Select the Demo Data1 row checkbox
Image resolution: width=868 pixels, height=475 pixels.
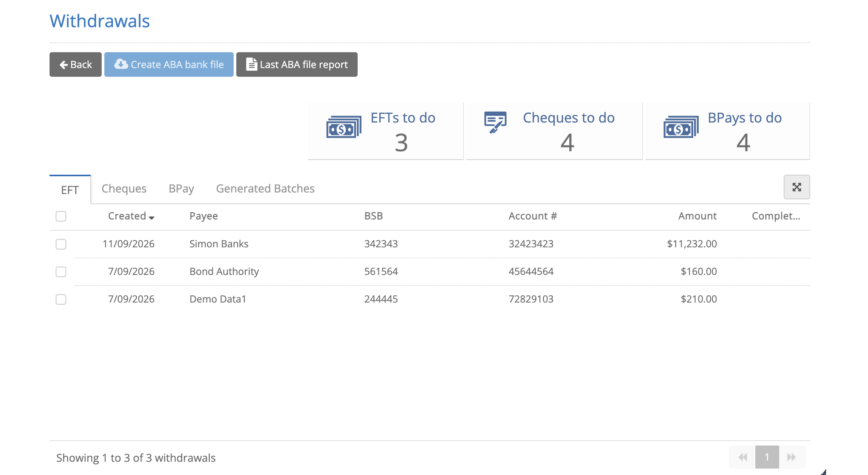pos(61,299)
